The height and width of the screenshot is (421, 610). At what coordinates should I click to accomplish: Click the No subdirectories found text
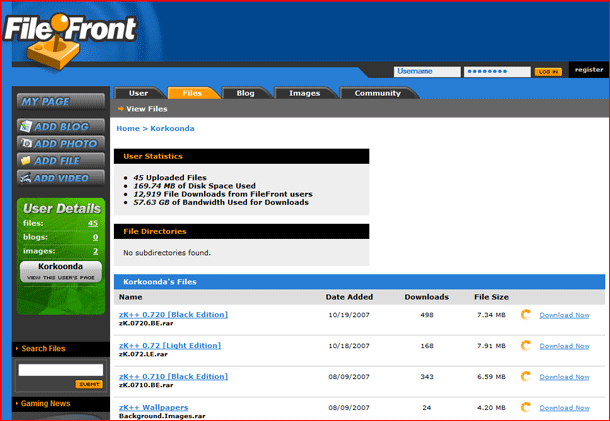(167, 253)
